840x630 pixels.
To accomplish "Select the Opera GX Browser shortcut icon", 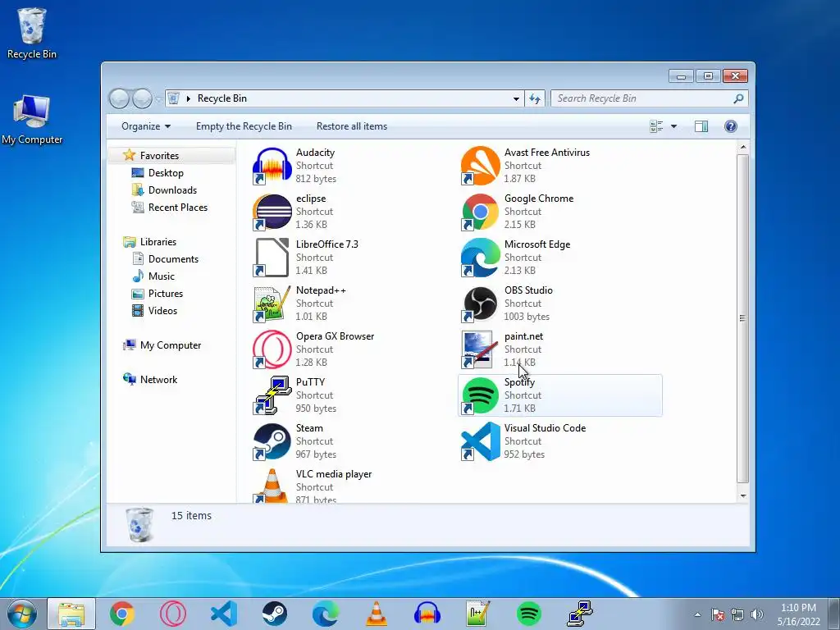I will pos(272,349).
